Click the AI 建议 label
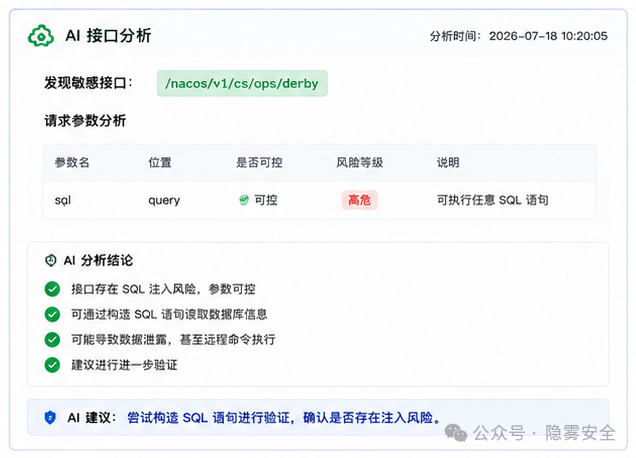 pos(91,417)
